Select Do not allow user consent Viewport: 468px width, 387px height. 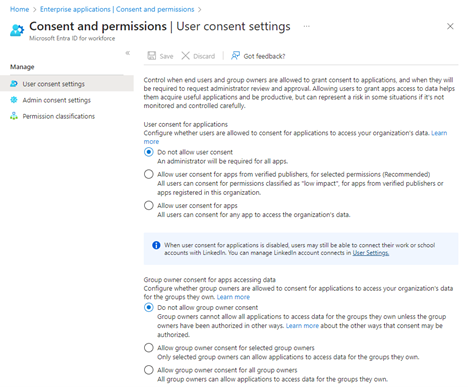coord(149,152)
